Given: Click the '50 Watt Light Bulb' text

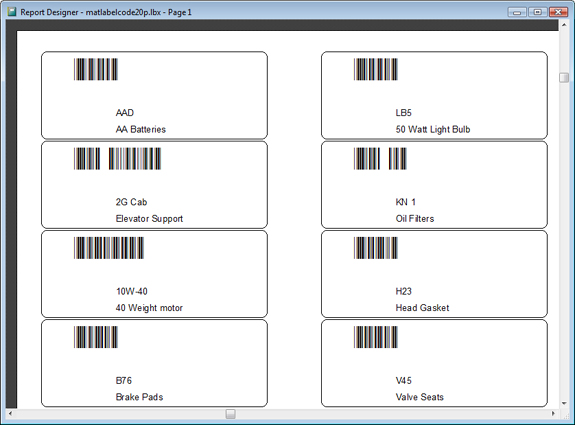Looking at the screenshot, I should [x=433, y=129].
